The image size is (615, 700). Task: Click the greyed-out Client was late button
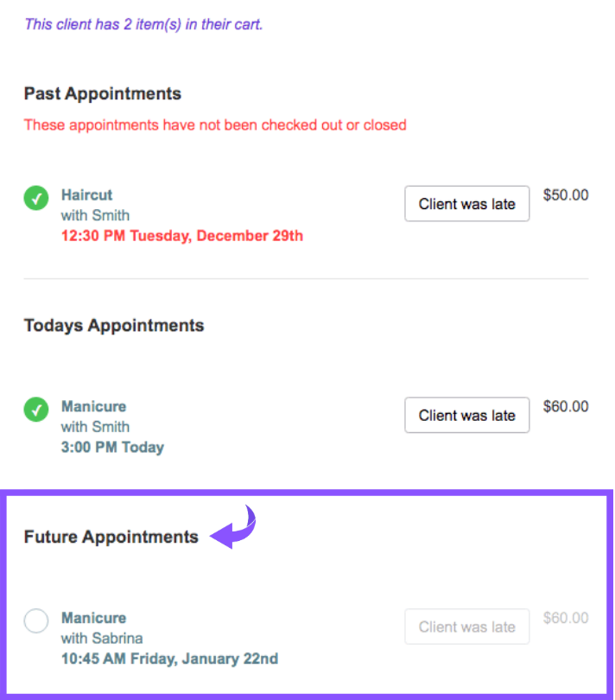[x=466, y=627]
